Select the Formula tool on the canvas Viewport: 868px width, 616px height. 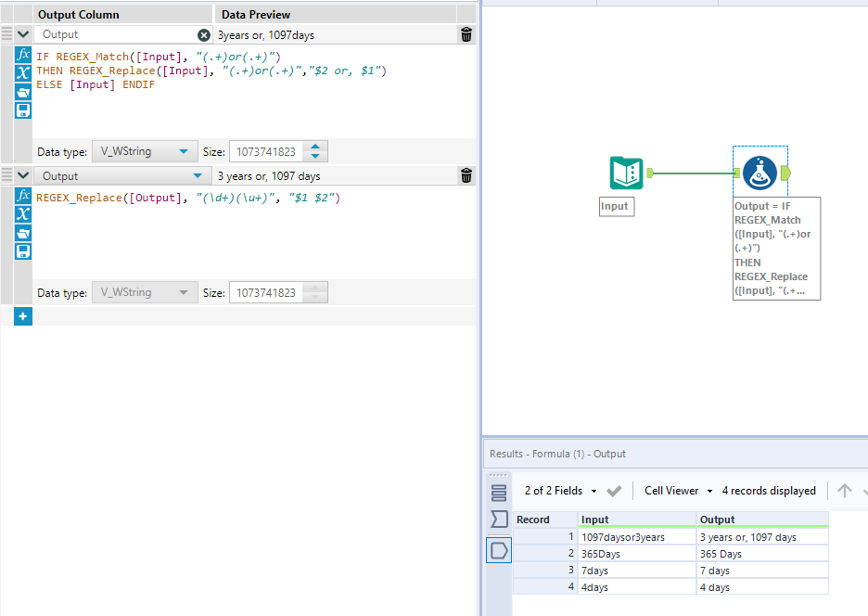(760, 173)
